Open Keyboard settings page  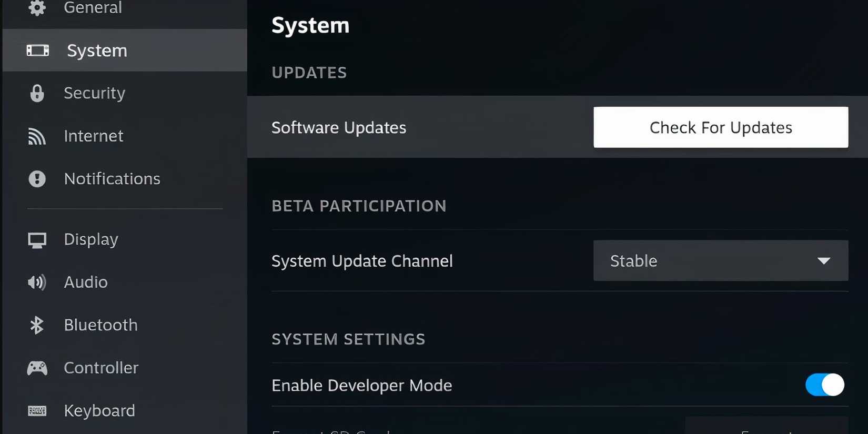125,411
